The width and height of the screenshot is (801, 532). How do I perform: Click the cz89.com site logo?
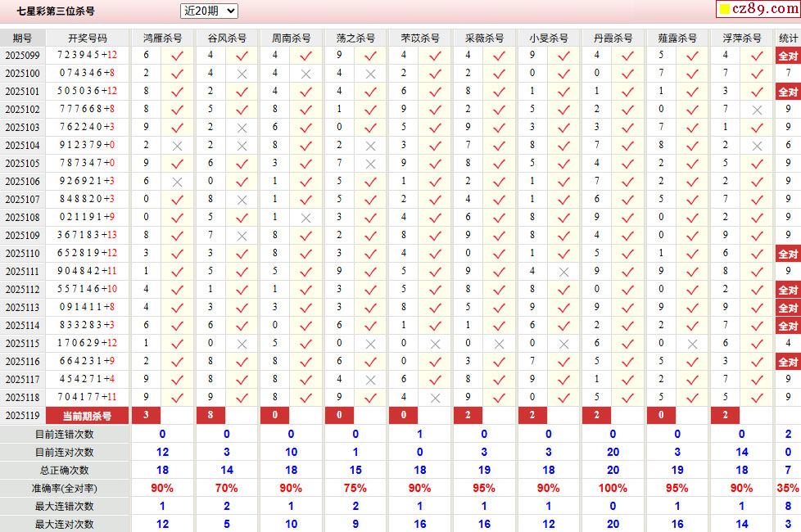(758, 9)
